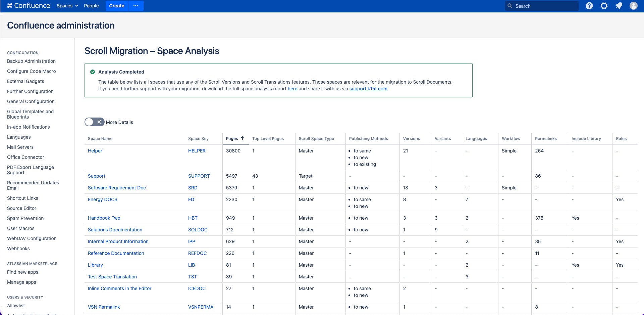644x315 pixels.
Task: Select Manage apps in sidebar
Action: coord(21,282)
